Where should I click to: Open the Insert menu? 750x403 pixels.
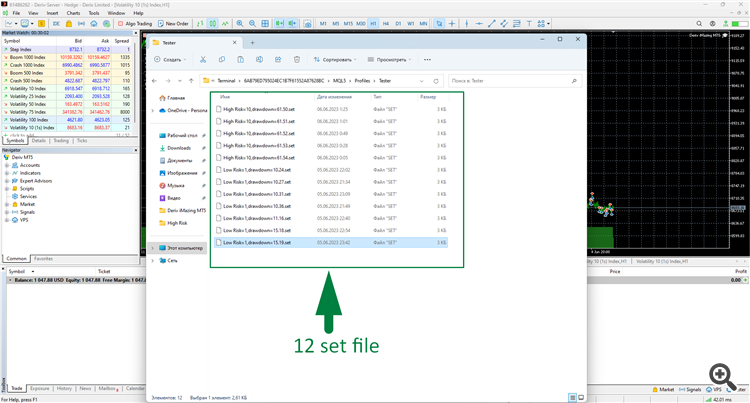[53, 13]
